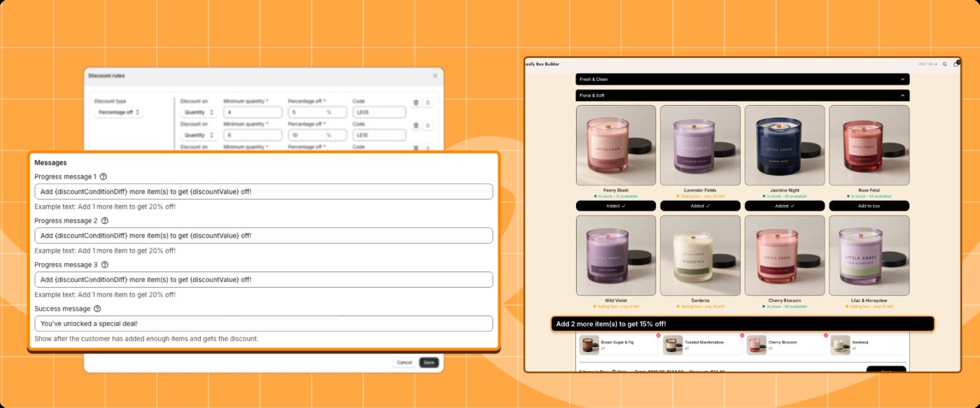Image resolution: width=980 pixels, height=408 pixels.
Task: Open help tooltip for Progress message 1
Action: point(103,177)
